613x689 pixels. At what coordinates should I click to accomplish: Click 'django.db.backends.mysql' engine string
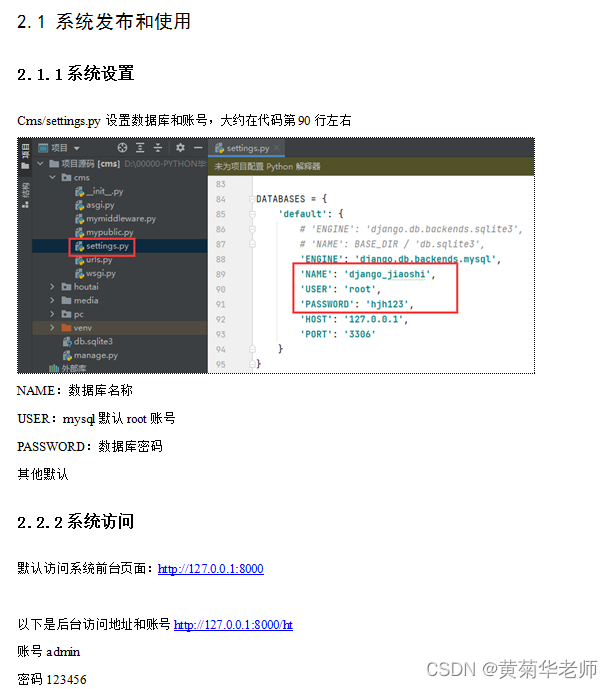click(x=425, y=259)
